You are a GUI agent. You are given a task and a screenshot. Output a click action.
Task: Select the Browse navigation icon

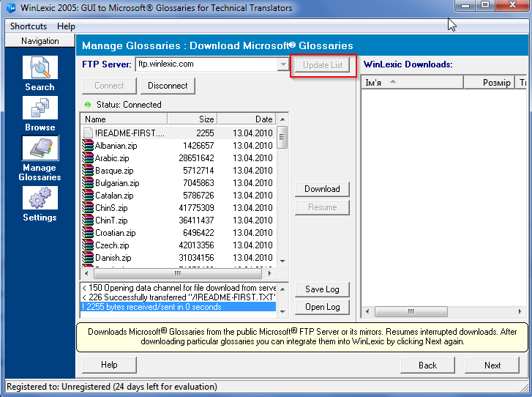click(x=40, y=108)
